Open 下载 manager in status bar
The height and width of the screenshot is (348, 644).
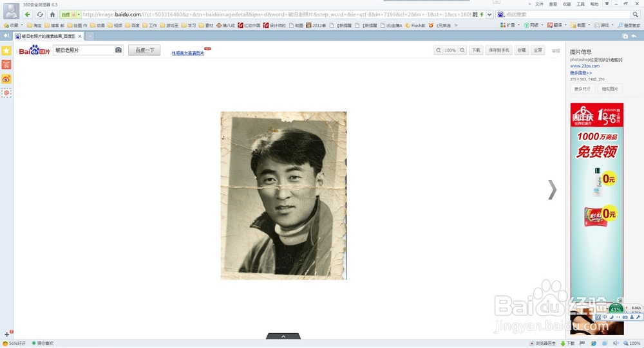coord(567,343)
